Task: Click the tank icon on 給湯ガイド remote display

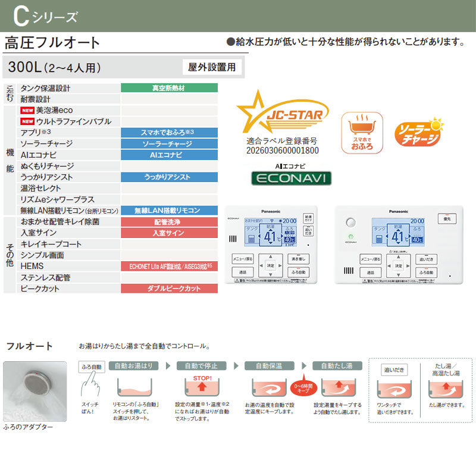Action: (x=252, y=239)
